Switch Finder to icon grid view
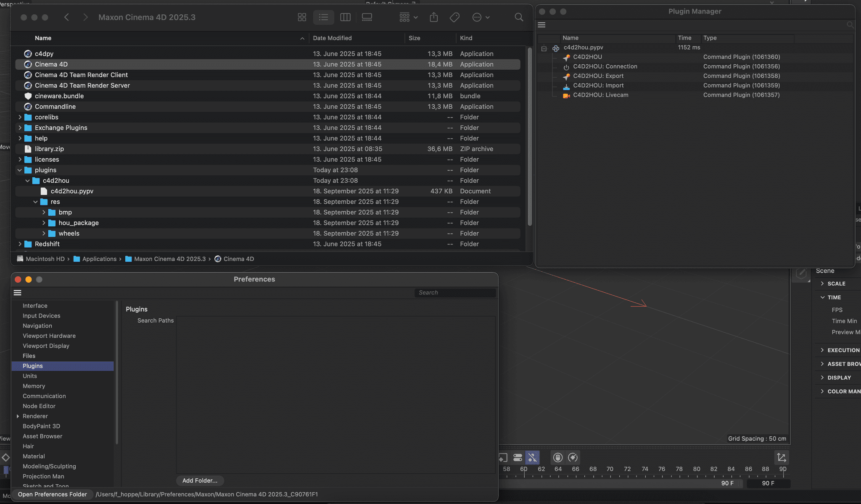 (302, 17)
